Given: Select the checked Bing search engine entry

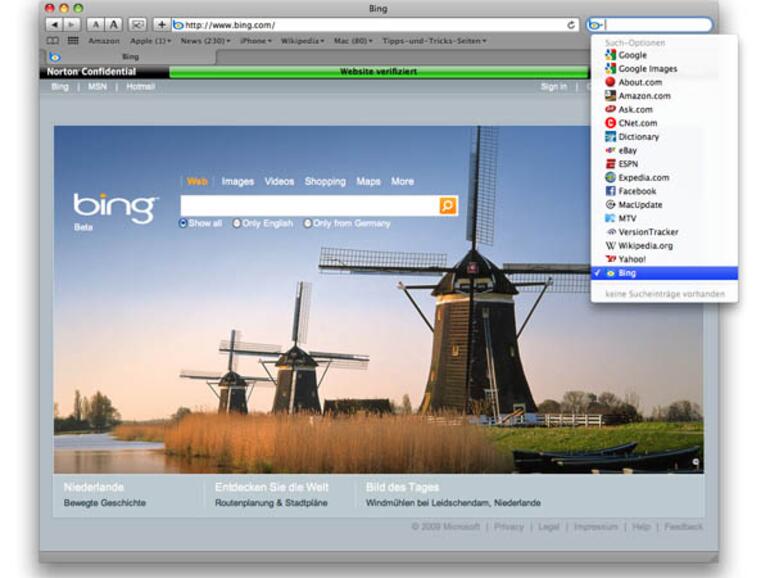Looking at the screenshot, I should [x=664, y=273].
